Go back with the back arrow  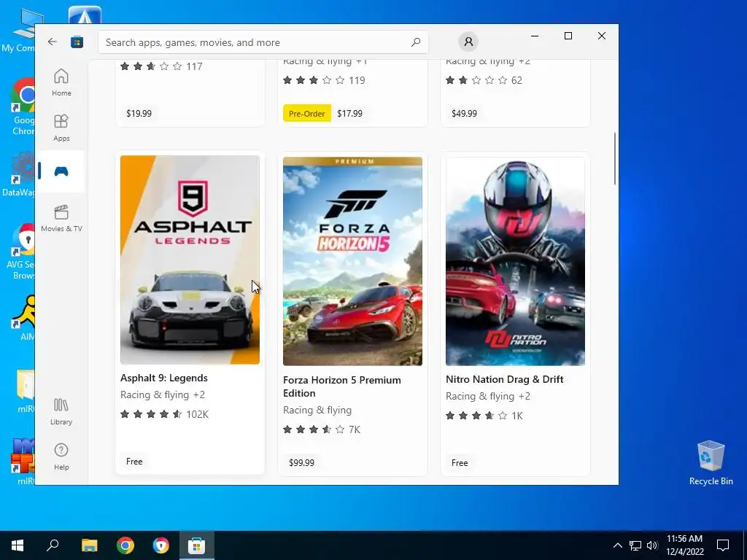(53, 42)
